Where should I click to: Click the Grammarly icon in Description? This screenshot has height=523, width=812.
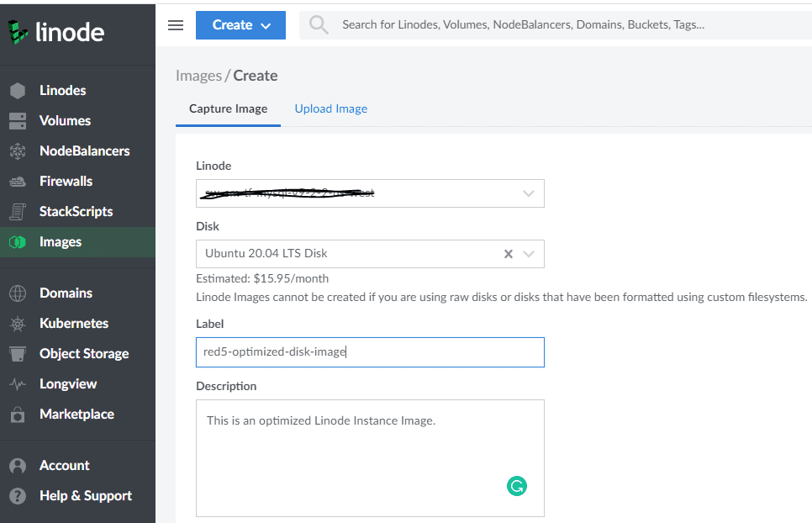tap(517, 486)
